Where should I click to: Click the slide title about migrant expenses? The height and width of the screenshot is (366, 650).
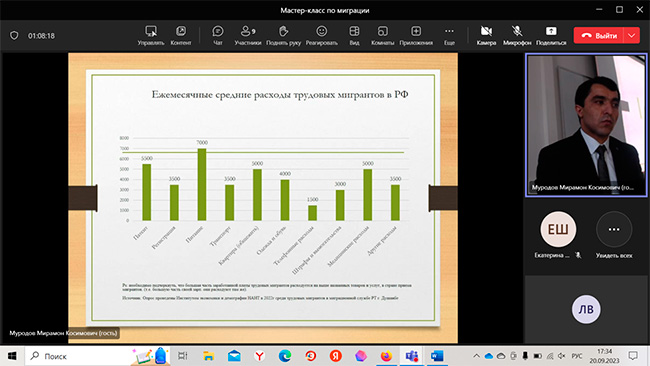coord(280,95)
